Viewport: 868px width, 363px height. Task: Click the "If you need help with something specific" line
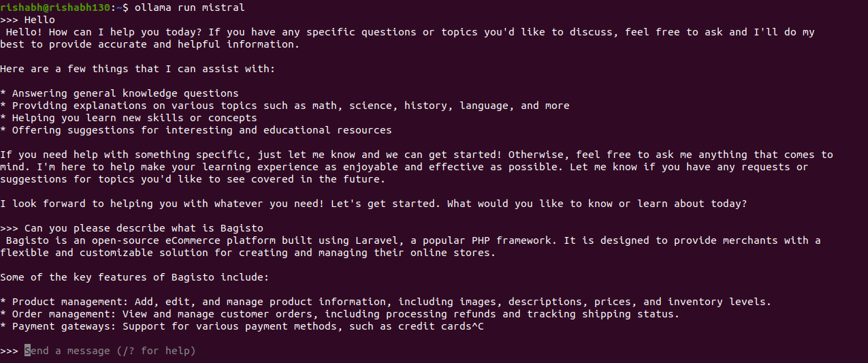(417, 167)
